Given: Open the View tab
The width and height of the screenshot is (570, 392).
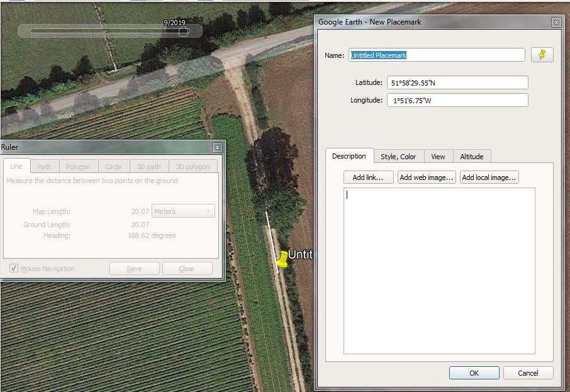Looking at the screenshot, I should [438, 157].
